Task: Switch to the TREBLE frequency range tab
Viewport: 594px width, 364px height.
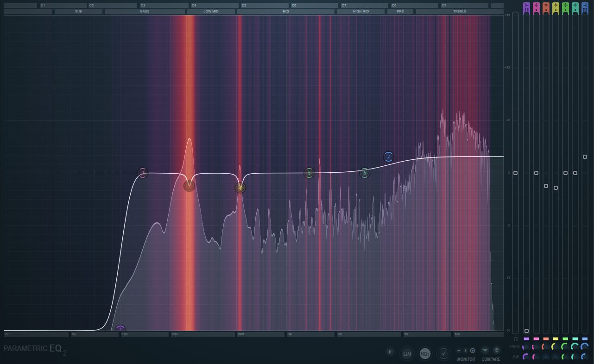Action: [x=459, y=11]
